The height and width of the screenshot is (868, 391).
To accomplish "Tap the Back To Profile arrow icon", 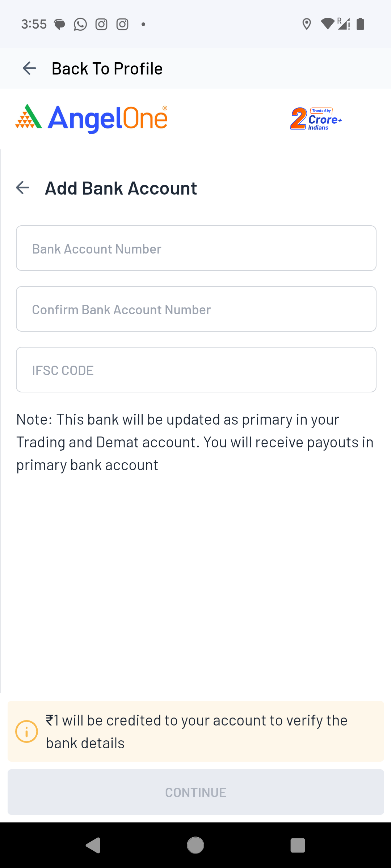I will coord(29,68).
